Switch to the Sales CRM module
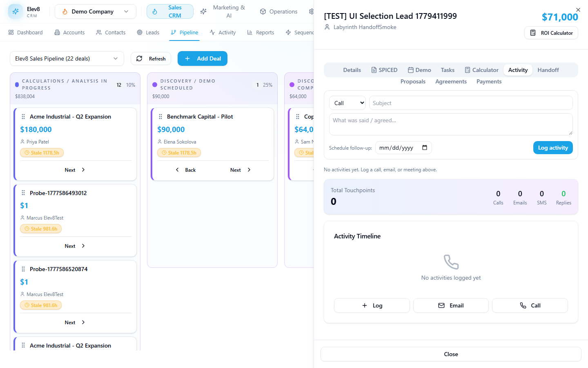Viewport: 588px width, 368px height. (170, 11)
